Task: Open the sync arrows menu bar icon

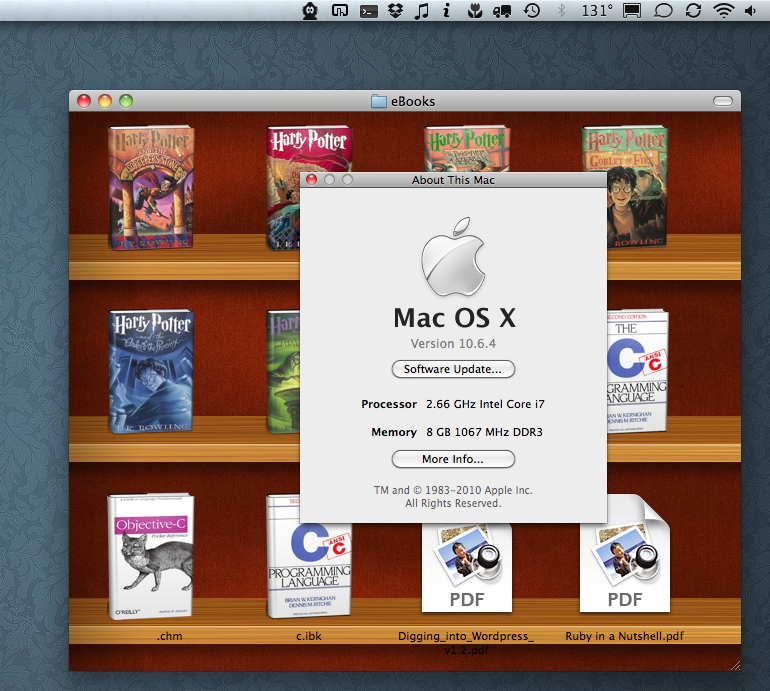Action: pyautogui.click(x=693, y=11)
